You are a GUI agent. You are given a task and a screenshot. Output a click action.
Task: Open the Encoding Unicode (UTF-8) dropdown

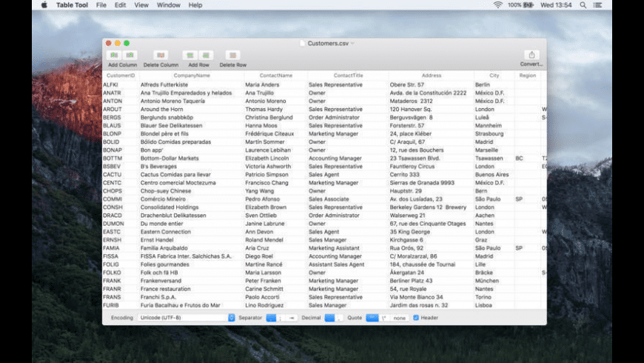(186, 318)
